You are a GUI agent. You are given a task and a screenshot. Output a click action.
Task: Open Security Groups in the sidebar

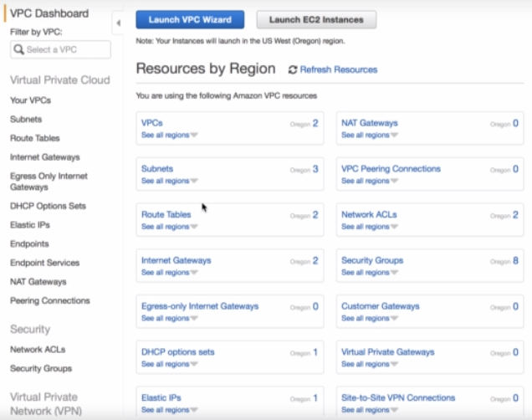(41, 369)
